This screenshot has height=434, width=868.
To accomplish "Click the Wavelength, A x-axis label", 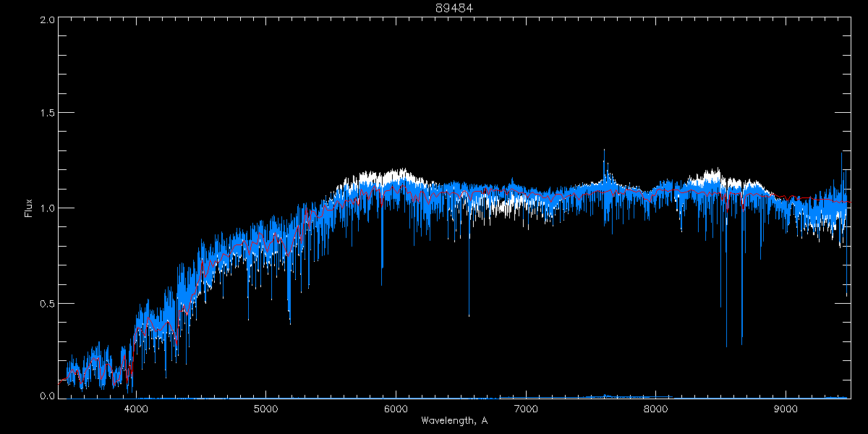I will [454, 421].
